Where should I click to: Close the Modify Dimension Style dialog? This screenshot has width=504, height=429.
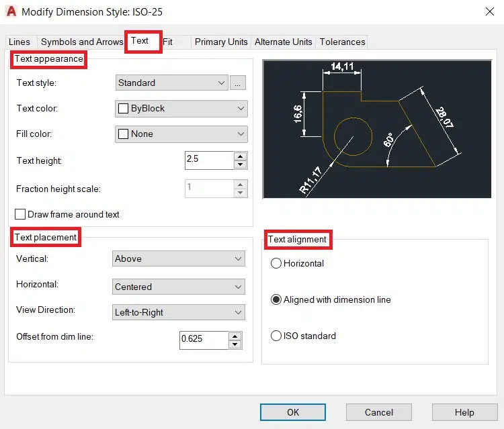click(x=489, y=11)
